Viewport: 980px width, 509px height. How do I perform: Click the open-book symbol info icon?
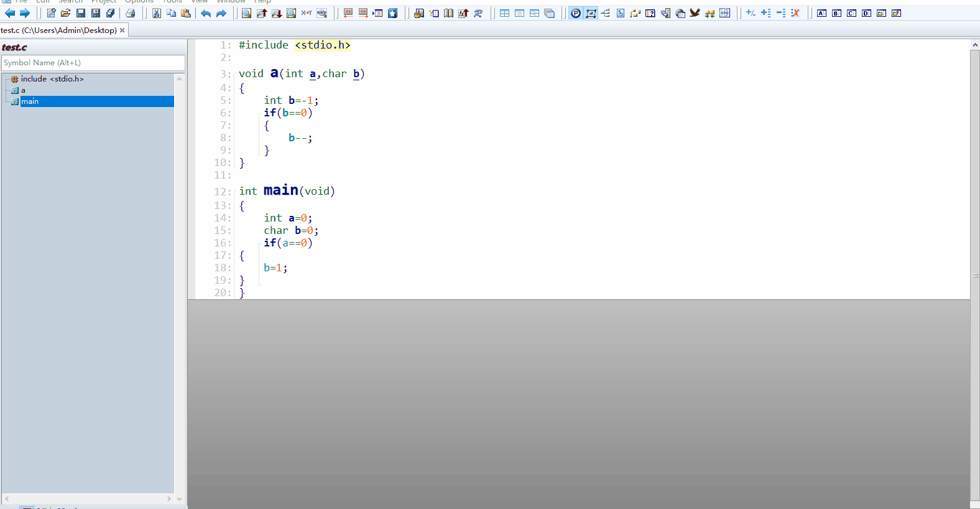coord(448,13)
